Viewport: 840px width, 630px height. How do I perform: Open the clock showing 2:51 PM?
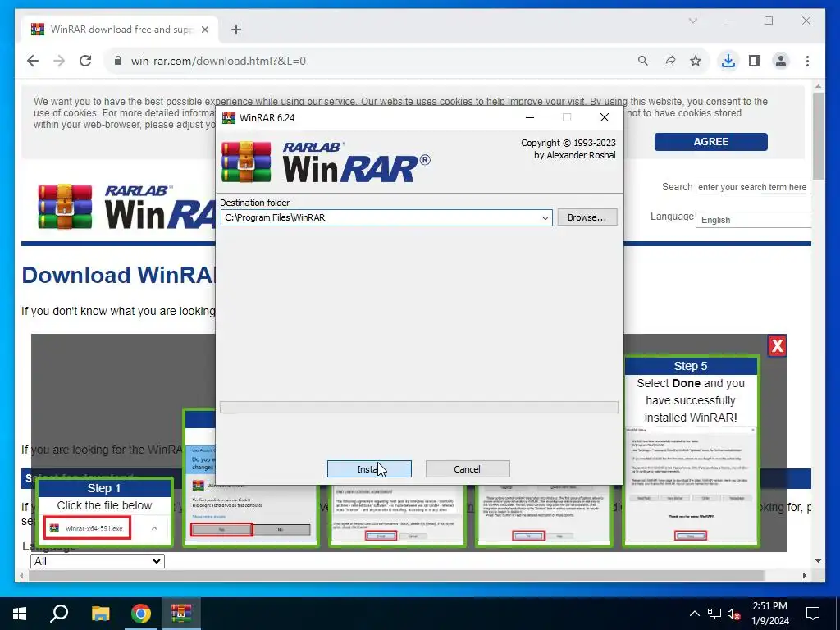769,614
